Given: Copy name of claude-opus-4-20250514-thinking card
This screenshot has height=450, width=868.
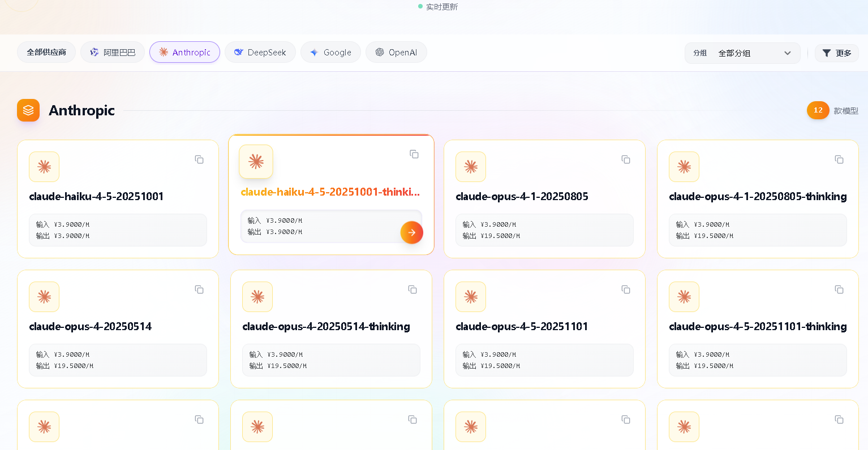Looking at the screenshot, I should (x=412, y=289).
